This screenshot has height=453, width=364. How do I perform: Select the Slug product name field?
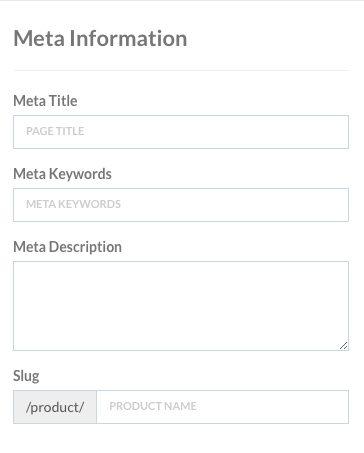[223, 407]
